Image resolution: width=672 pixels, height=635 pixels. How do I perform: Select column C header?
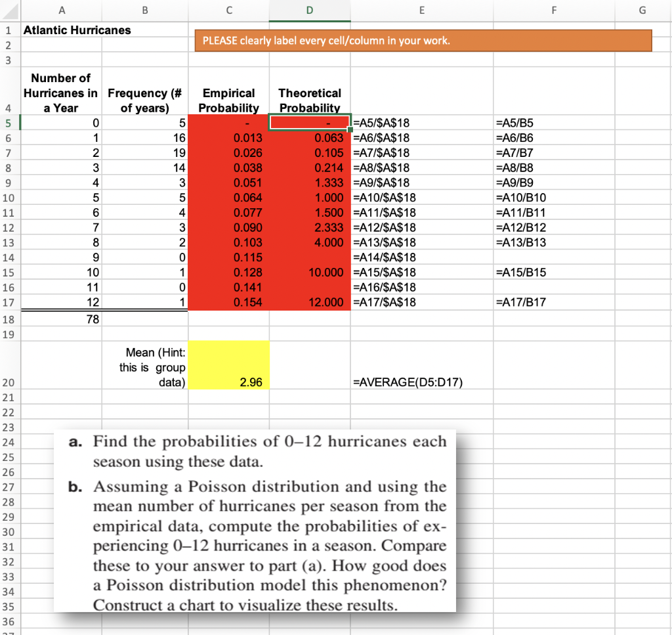click(x=229, y=11)
